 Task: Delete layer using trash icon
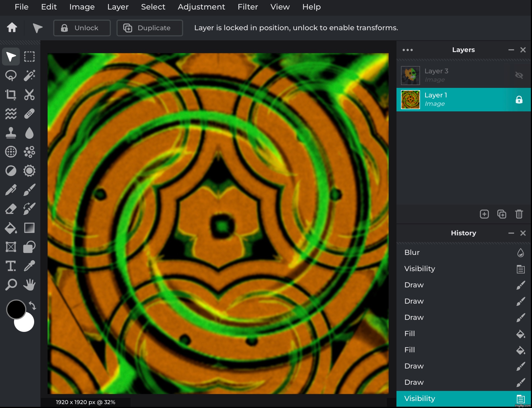519,214
